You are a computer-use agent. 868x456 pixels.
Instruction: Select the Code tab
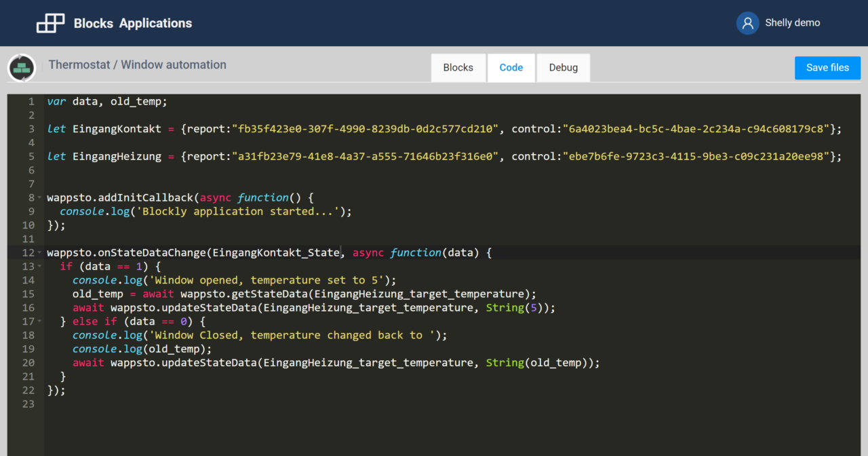point(511,67)
